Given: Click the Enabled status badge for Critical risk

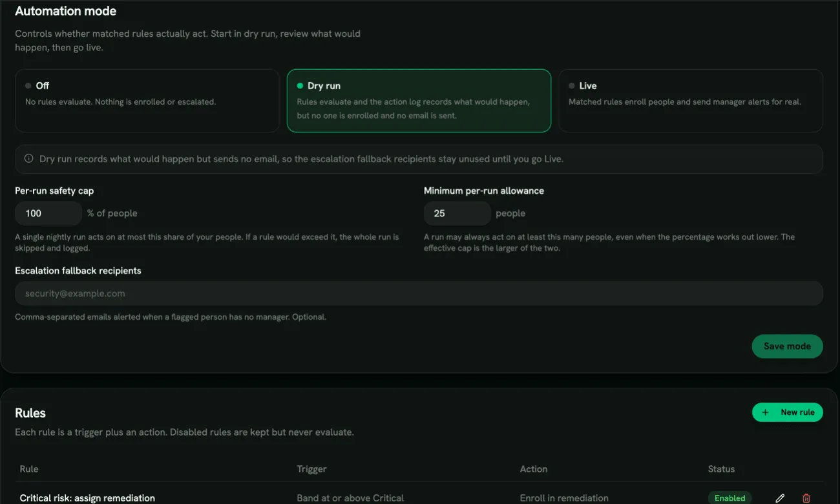Looking at the screenshot, I should point(730,498).
